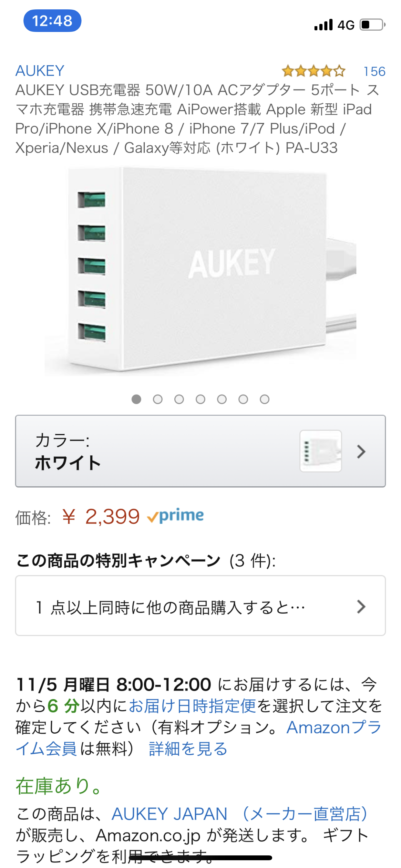Tap the battery status icon

[x=373, y=25]
